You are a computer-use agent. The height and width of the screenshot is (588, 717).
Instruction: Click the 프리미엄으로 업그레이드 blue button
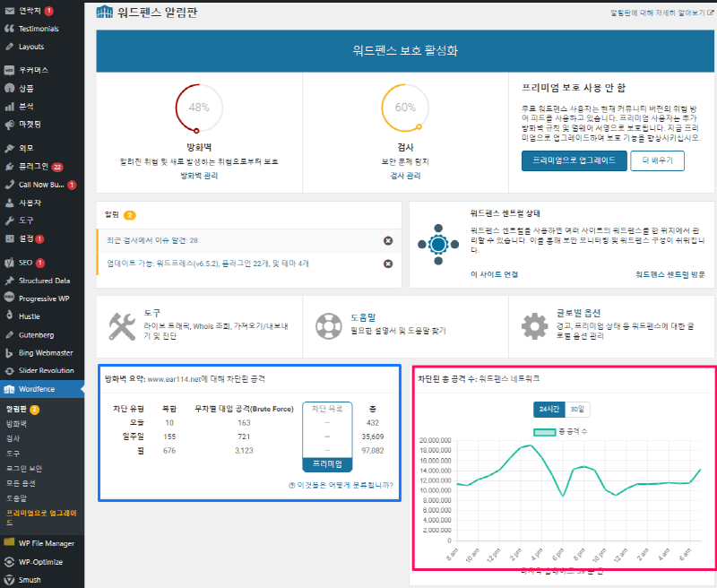click(574, 160)
